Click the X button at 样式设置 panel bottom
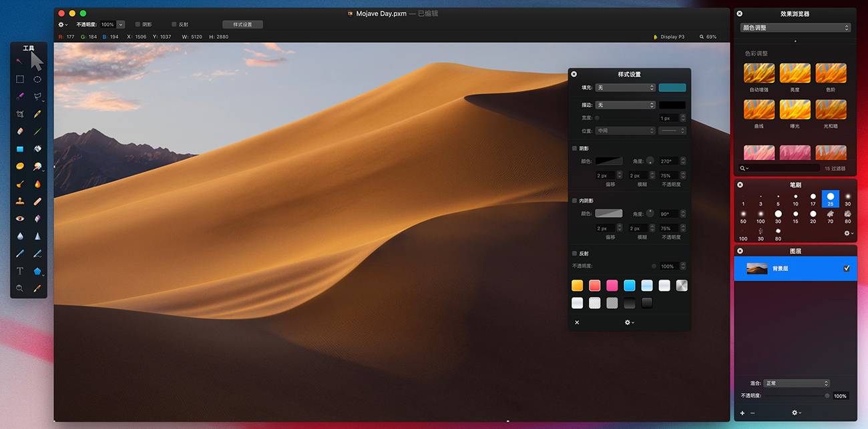Screen dimensions: 868x429 (x=577, y=322)
